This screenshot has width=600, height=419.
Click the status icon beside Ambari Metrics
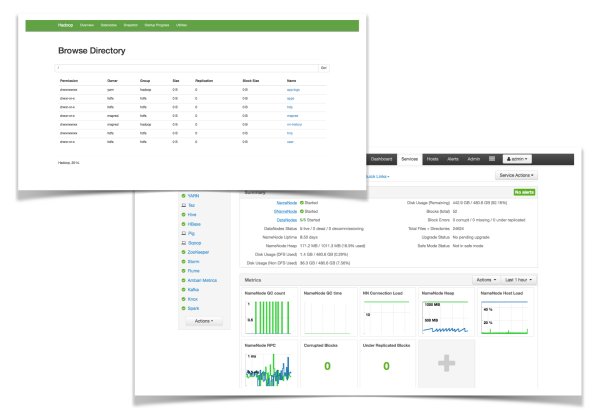coord(183,280)
